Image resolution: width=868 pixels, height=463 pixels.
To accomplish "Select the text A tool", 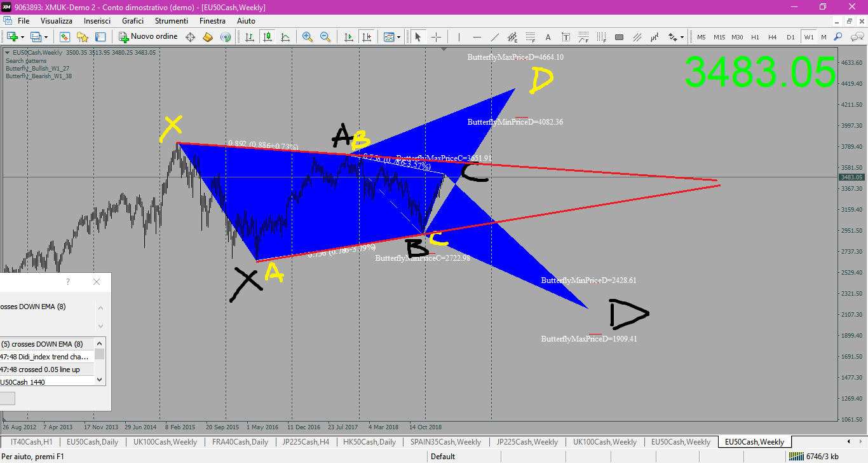I will (548, 37).
